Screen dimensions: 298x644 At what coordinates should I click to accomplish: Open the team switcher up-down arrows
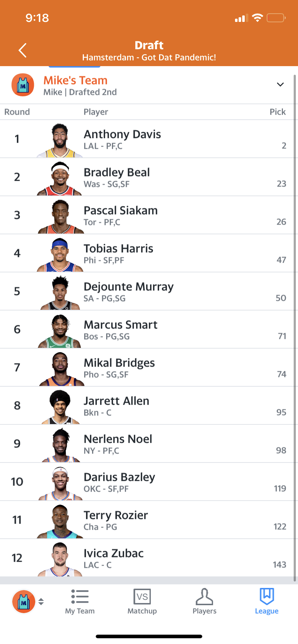[41, 602]
